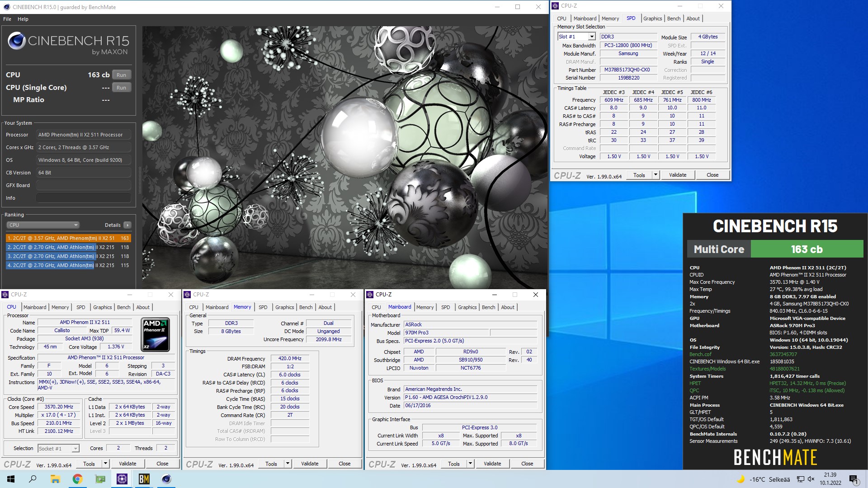
Task: Click Part Number M378B5173QH0-CK0 field
Action: pyautogui.click(x=628, y=70)
